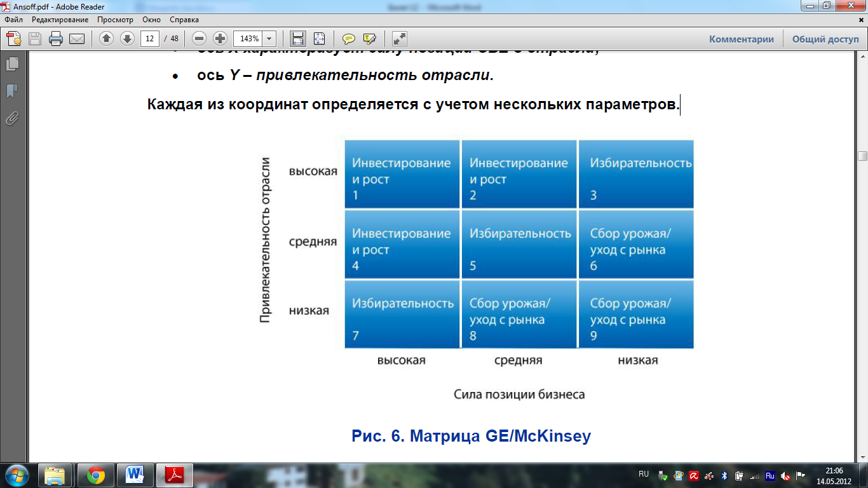The image size is (868, 488).
Task: Toggle scrolling fit-width mode icon
Action: click(x=298, y=39)
